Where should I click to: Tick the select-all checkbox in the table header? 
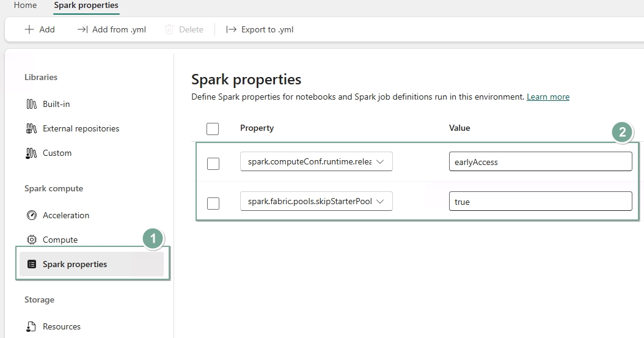coord(213,129)
